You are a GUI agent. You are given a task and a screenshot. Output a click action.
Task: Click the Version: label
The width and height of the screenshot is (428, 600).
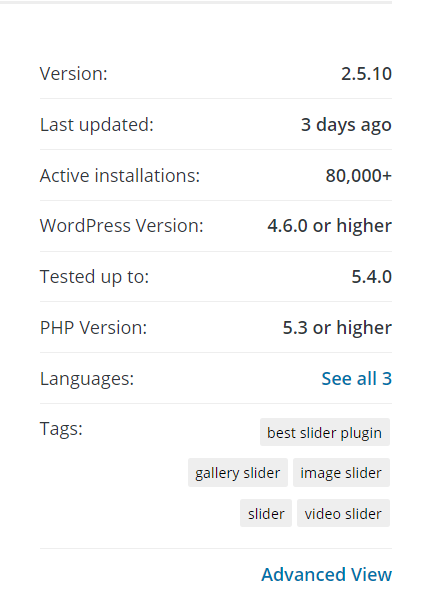pyautogui.click(x=73, y=73)
